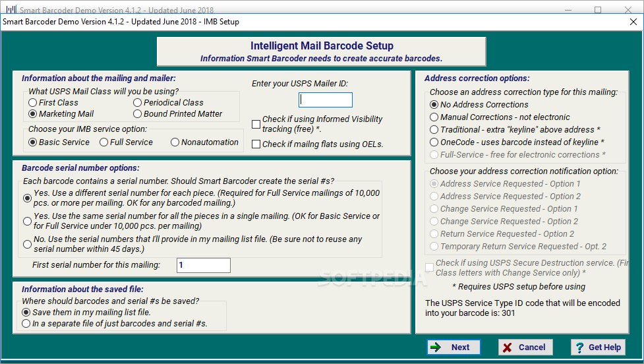Click the Cancel label text
This screenshot has height=364, width=644.
click(x=532, y=348)
